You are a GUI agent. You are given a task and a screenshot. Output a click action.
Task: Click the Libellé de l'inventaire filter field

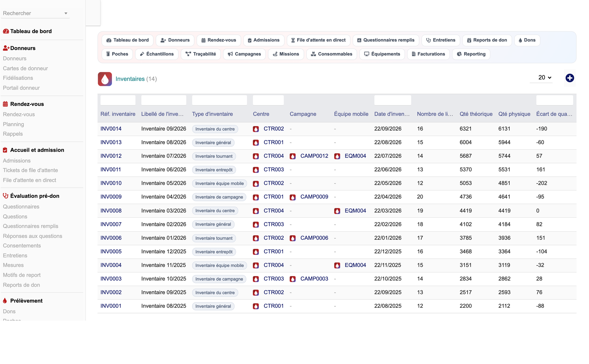pyautogui.click(x=164, y=100)
